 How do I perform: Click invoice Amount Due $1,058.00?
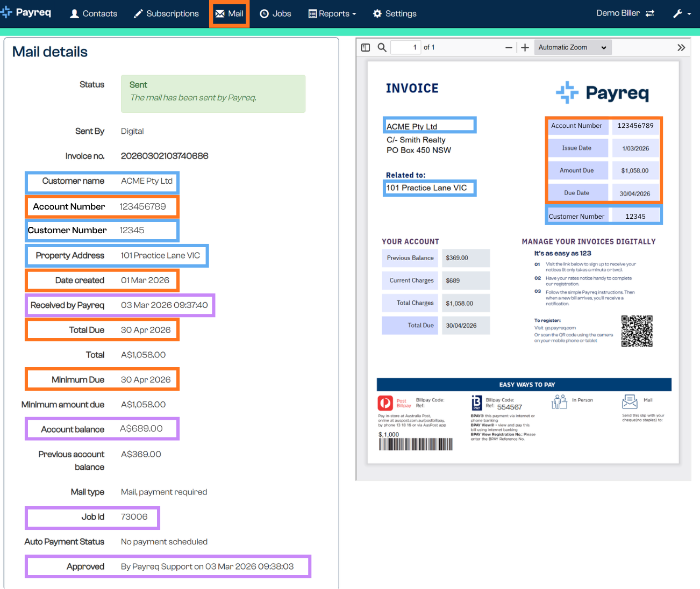pyautogui.click(x=635, y=171)
